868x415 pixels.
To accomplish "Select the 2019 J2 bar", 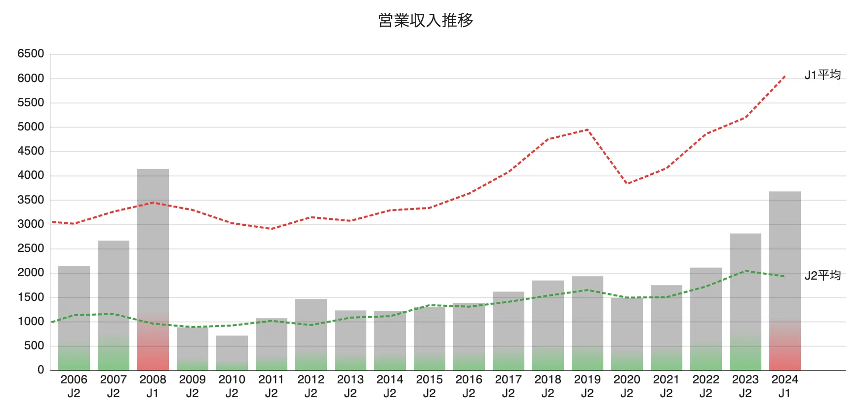I will click(x=588, y=323).
